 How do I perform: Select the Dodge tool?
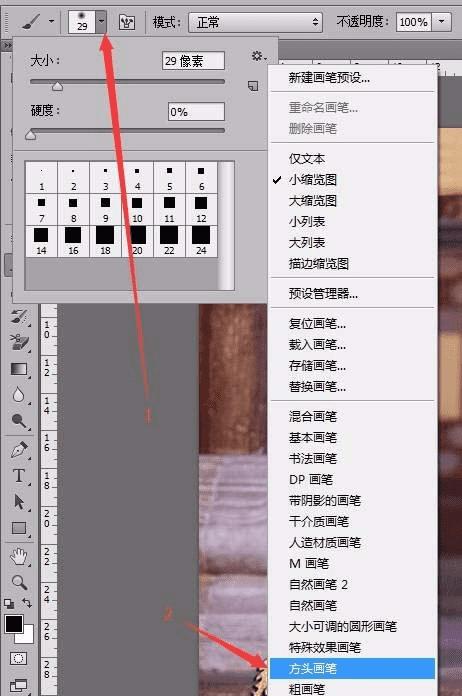click(19, 420)
